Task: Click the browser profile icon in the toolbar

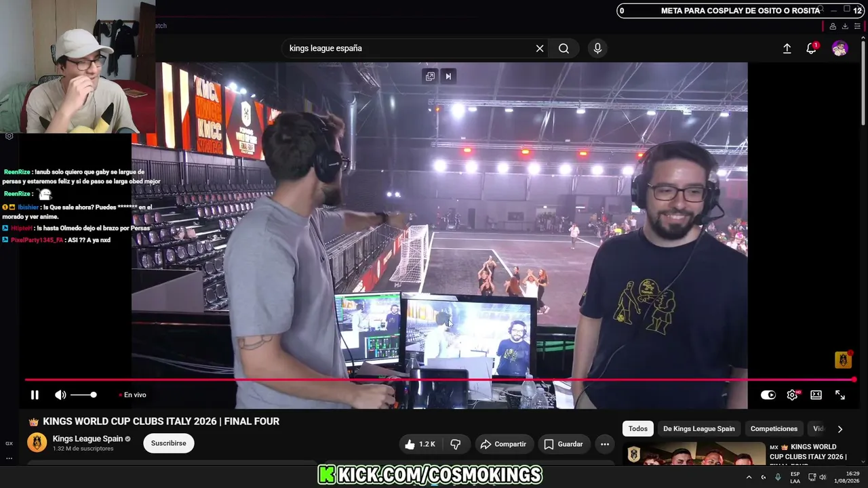Action: [833, 26]
